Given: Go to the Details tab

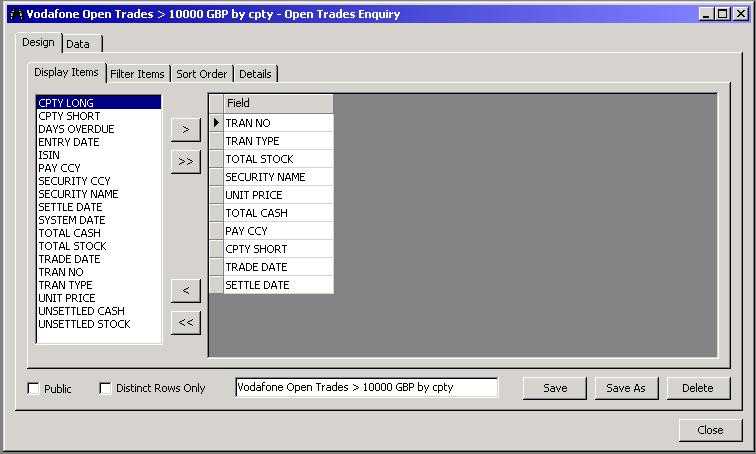Looking at the screenshot, I should click(255, 74).
